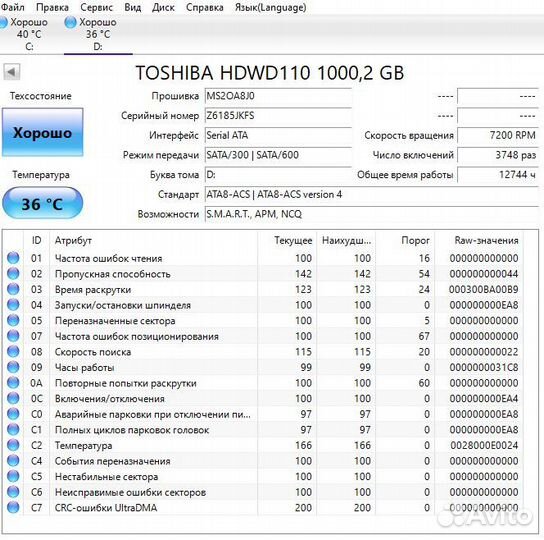Image resolution: width=544 pixels, height=540 pixels.
Task: Click the status icon for attribute 07
Action: coord(13,336)
